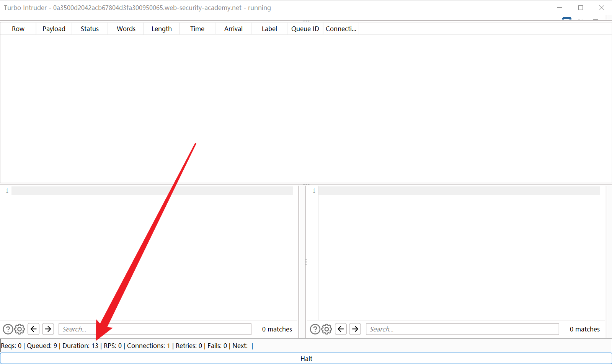Click the 'Fails: 0' status entry

[x=217, y=346]
